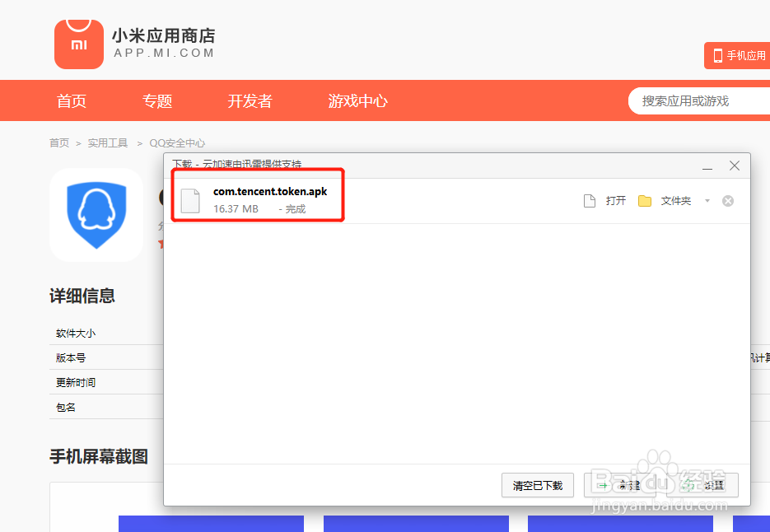Click the QQ安全中心 breadcrumb link
770x532 pixels.
[x=177, y=143]
